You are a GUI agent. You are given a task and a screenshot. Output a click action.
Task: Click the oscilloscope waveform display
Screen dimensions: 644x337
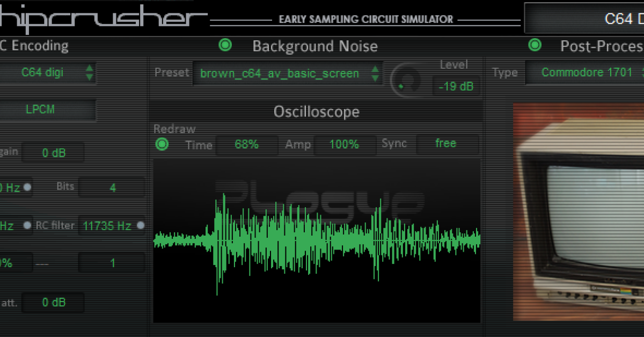click(x=317, y=241)
